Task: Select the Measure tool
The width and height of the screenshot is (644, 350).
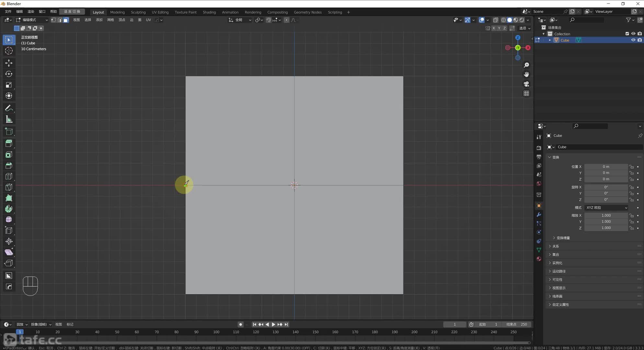Action: (x=9, y=119)
